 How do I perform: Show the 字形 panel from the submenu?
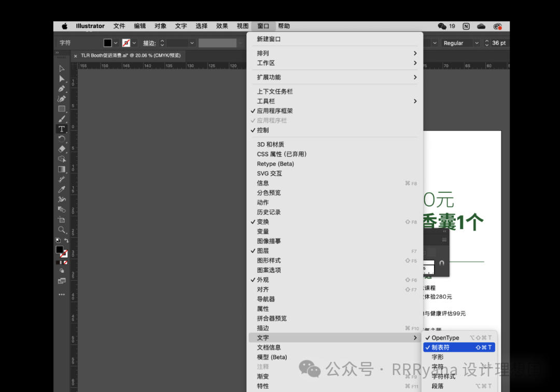(x=459, y=357)
